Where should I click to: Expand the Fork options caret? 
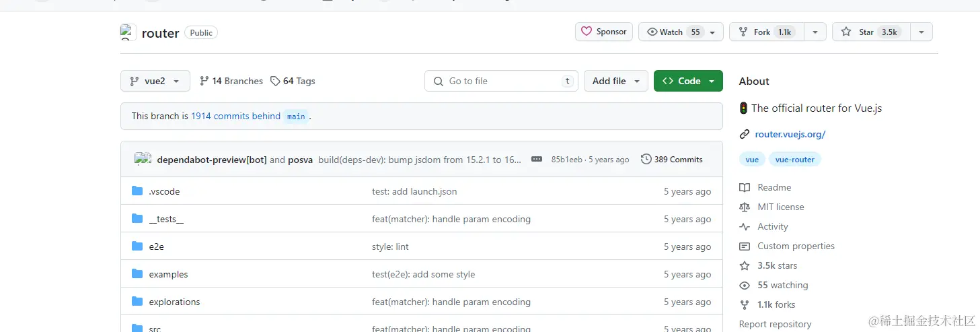(815, 32)
